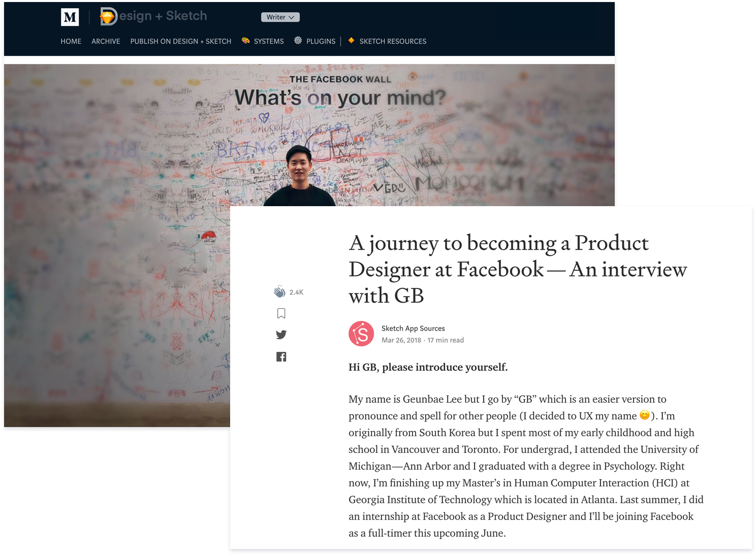756x555 pixels.
Task: Open the Archive menu item
Action: click(x=106, y=41)
